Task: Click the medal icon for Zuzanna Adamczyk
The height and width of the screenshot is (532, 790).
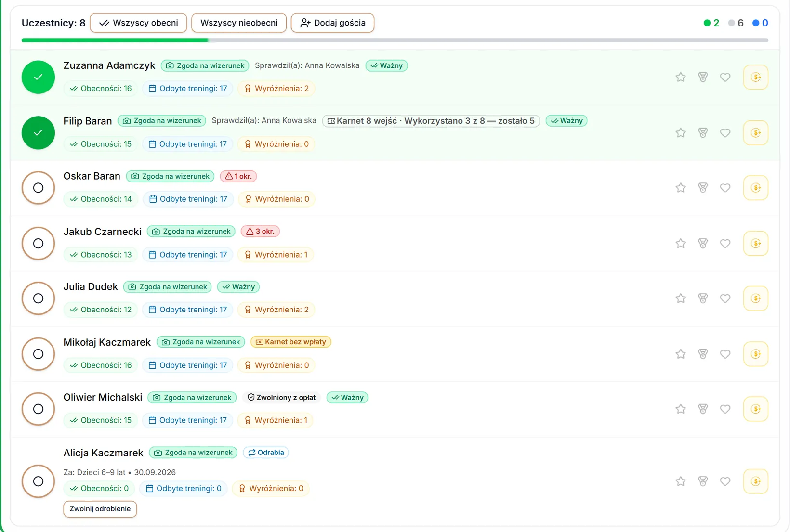Action: point(703,77)
